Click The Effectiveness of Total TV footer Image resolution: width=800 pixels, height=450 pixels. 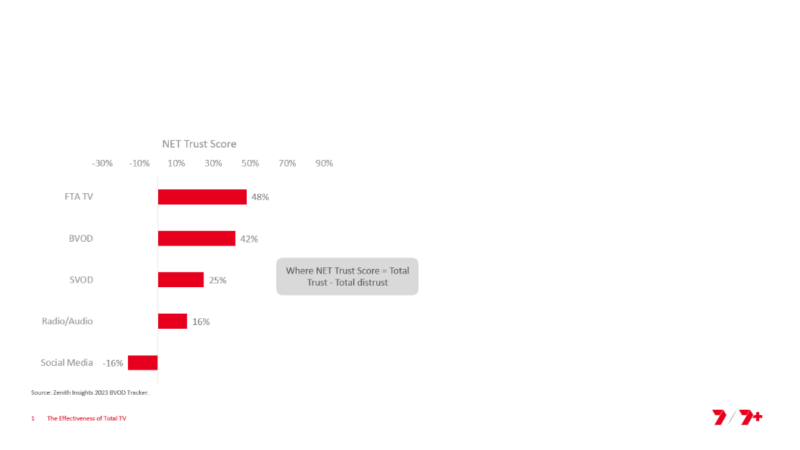coord(87,418)
